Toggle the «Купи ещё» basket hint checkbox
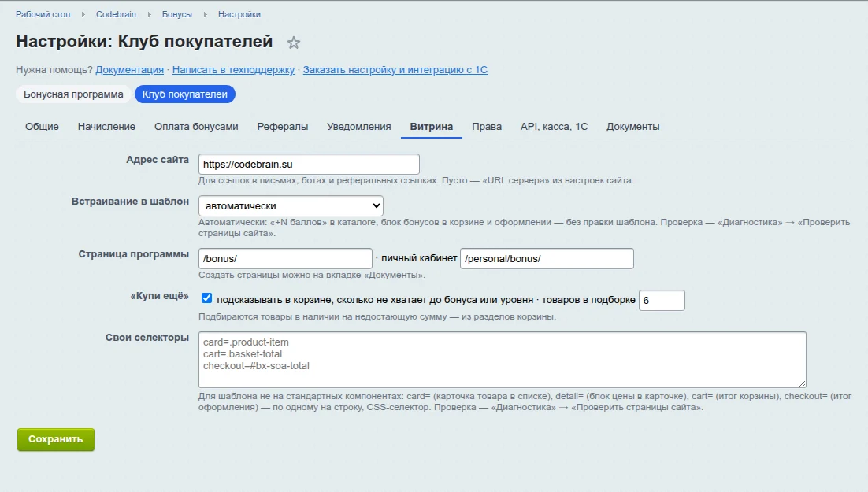Screen dimensions: 868x492 [x=206, y=298]
